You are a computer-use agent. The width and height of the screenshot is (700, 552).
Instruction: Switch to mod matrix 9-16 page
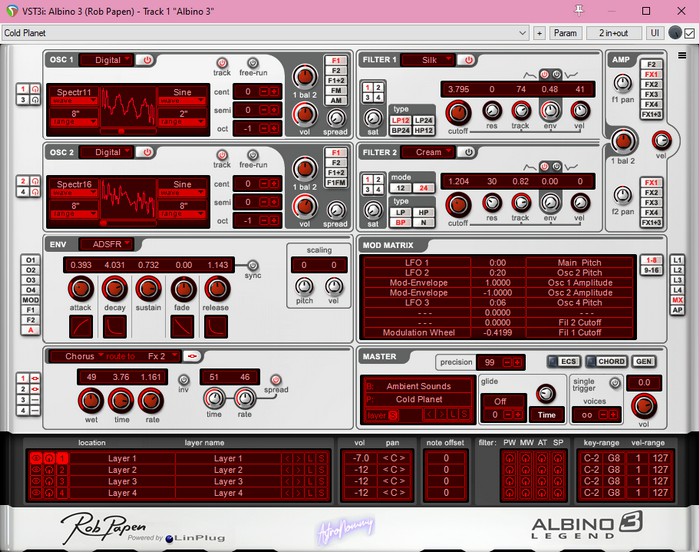651,270
